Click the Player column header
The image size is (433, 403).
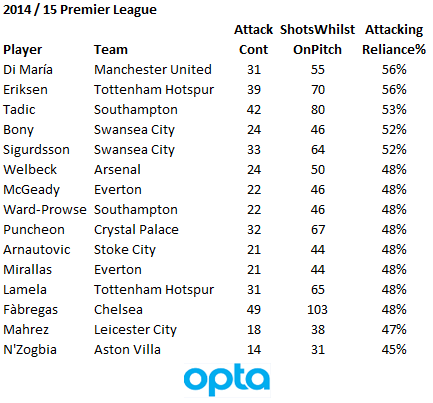pos(23,50)
